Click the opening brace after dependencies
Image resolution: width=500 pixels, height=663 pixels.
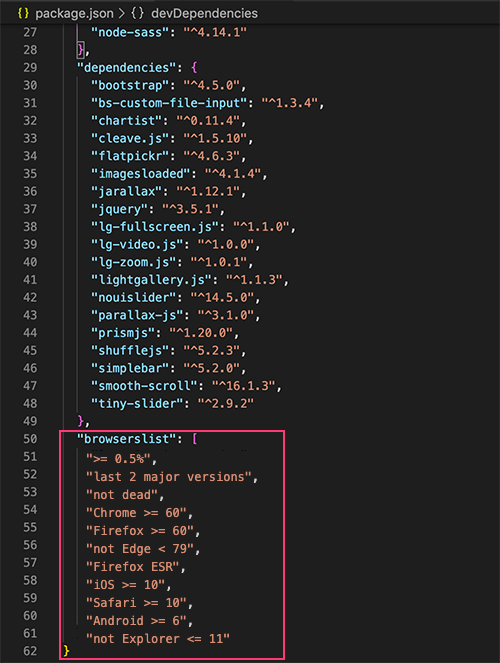[x=194, y=68]
